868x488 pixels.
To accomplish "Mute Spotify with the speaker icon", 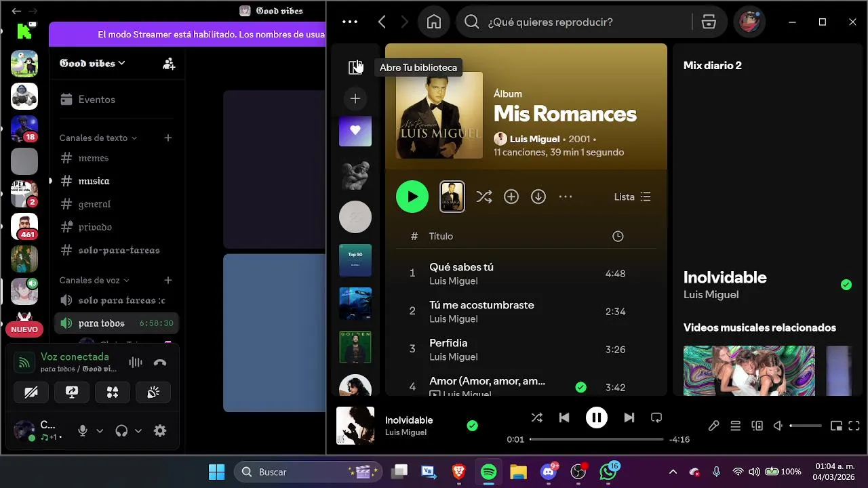I will coord(778,426).
